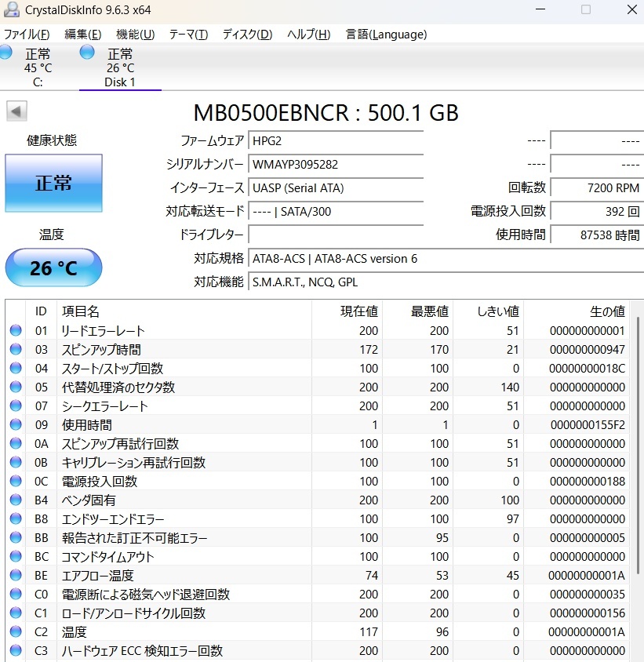Click the 26°C temperature gauge
Viewport: 644px width, 662px height.
click(53, 267)
